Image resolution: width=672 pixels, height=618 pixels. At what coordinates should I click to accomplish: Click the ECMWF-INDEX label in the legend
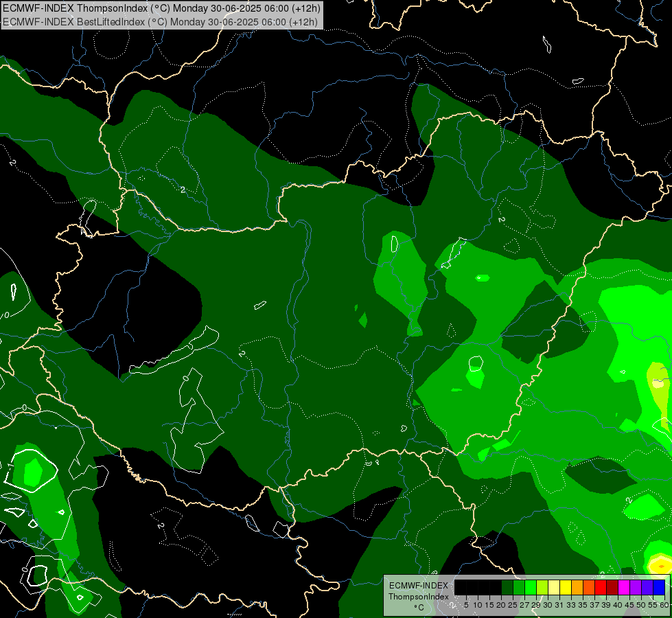[x=419, y=586]
